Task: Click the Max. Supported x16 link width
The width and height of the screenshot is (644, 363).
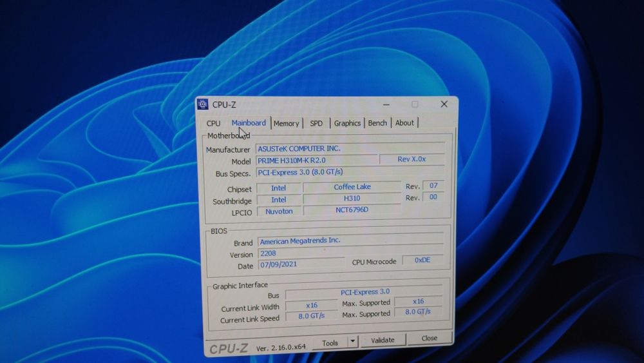Action: (x=418, y=301)
